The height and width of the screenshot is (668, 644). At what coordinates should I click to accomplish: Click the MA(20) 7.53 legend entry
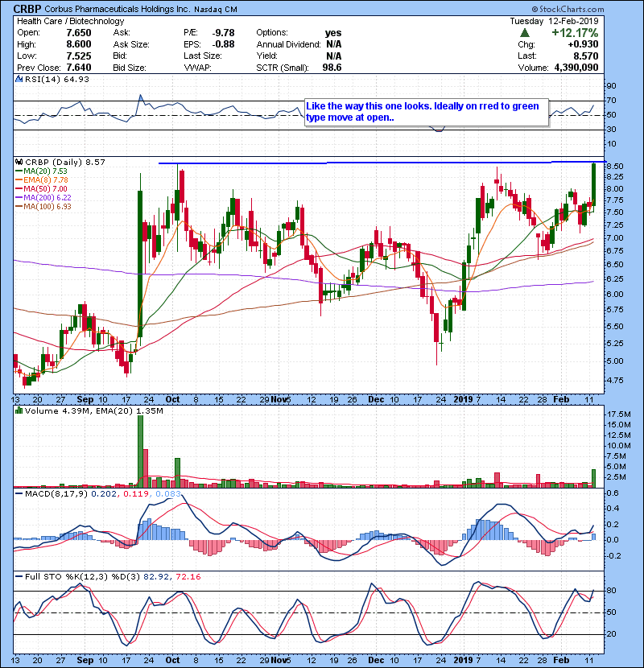41,171
